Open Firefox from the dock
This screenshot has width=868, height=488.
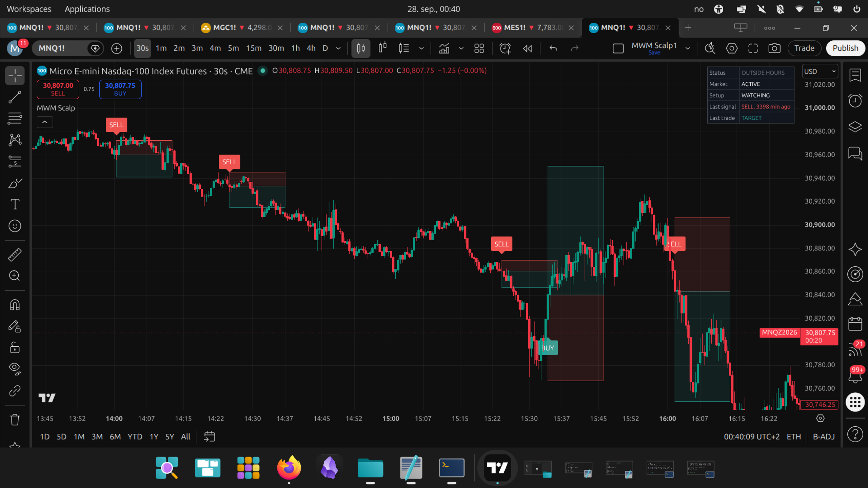click(289, 468)
